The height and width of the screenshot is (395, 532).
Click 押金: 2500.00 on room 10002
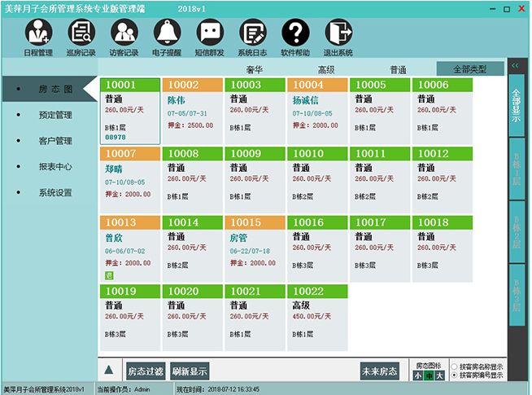coord(190,125)
